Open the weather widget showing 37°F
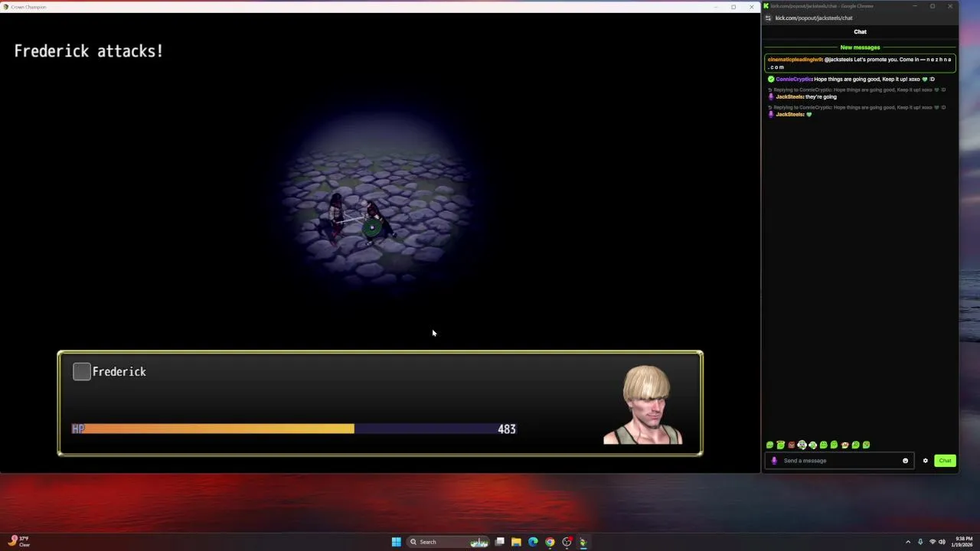The width and height of the screenshot is (980, 551). click(x=20, y=542)
